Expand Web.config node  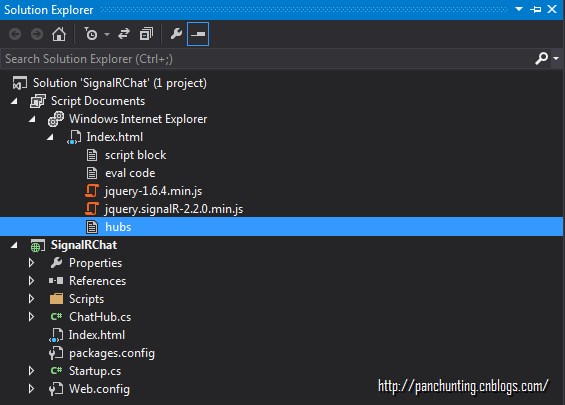point(31,389)
